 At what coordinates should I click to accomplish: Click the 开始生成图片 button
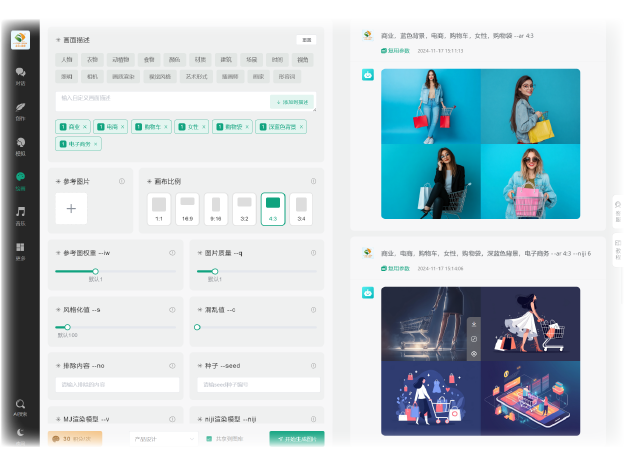[296, 439]
